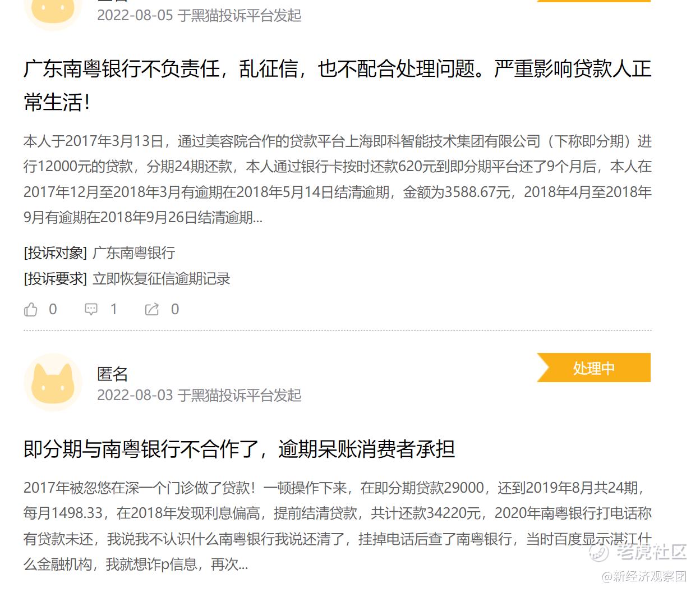Image resolution: width=700 pixels, height=592 pixels.
Task: Click the like count 0 beside thumbs-up
Action: 53,309
